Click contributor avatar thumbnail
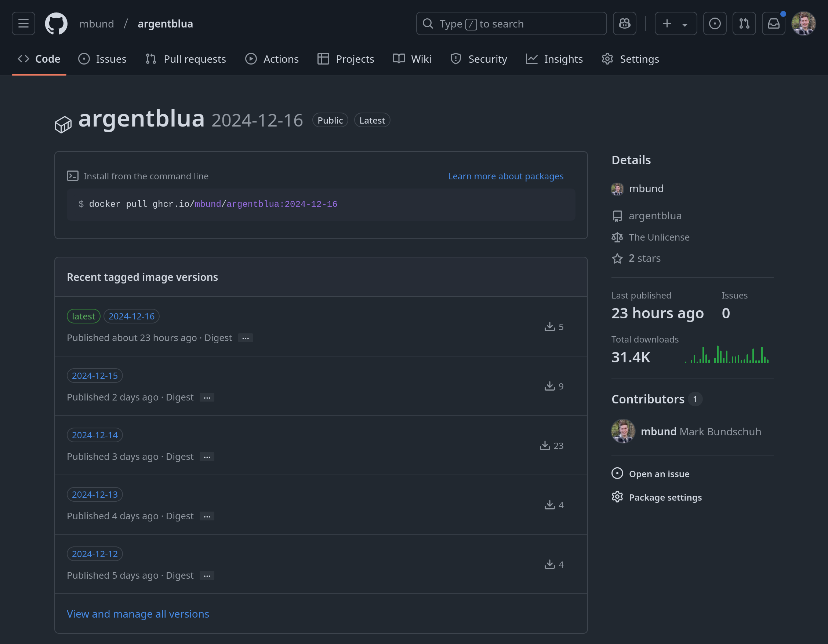The width and height of the screenshot is (828, 644). tap(623, 431)
